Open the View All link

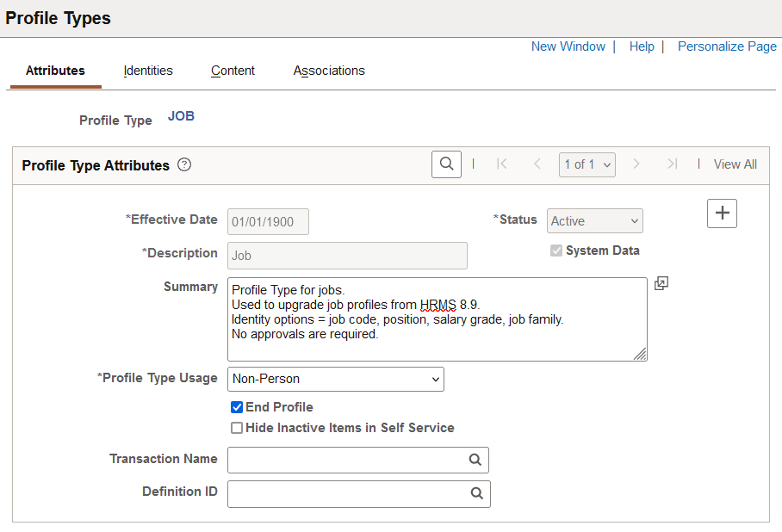(735, 164)
